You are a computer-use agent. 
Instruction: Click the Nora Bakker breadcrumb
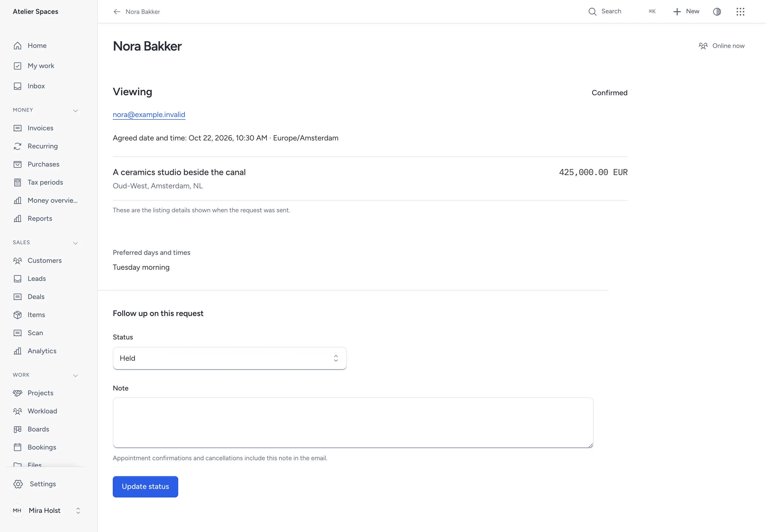pyautogui.click(x=143, y=12)
